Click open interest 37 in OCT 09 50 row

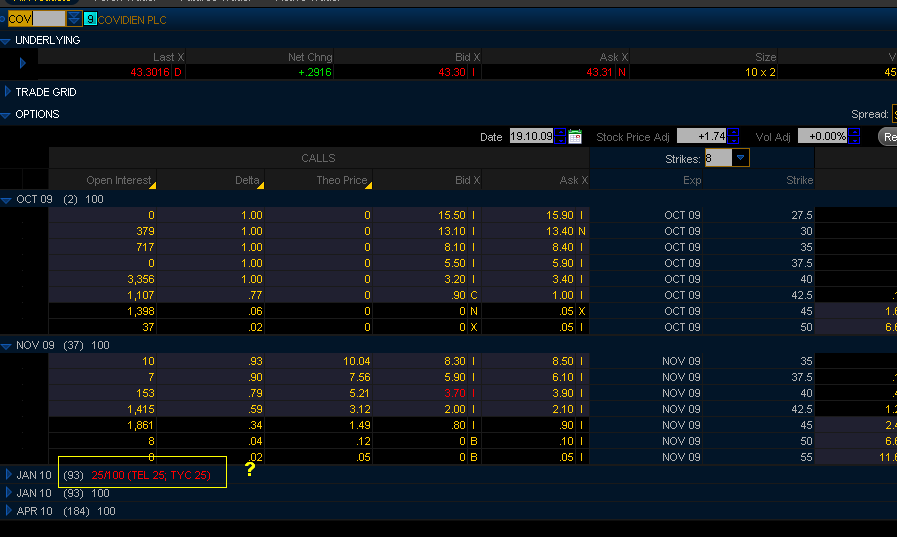pos(148,327)
